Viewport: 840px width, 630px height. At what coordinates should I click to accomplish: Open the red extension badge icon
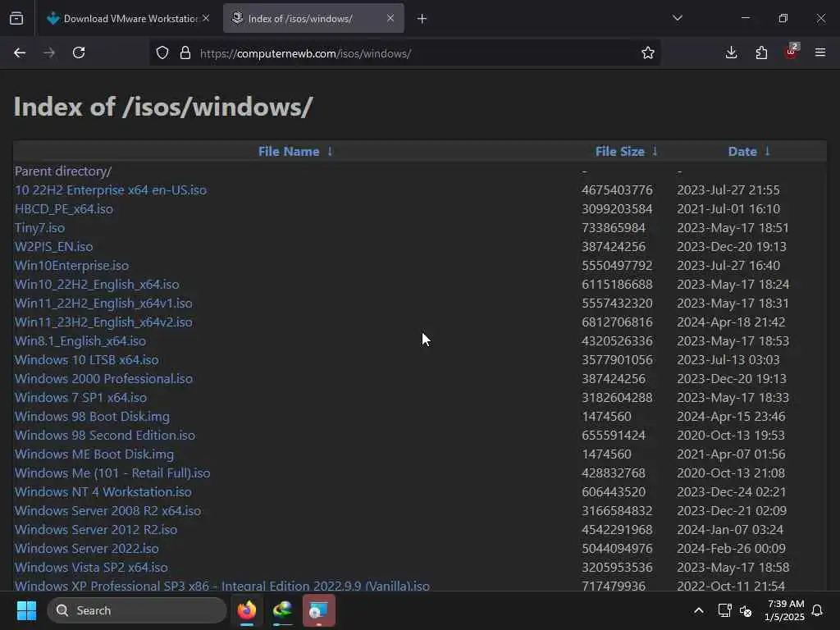click(792, 52)
